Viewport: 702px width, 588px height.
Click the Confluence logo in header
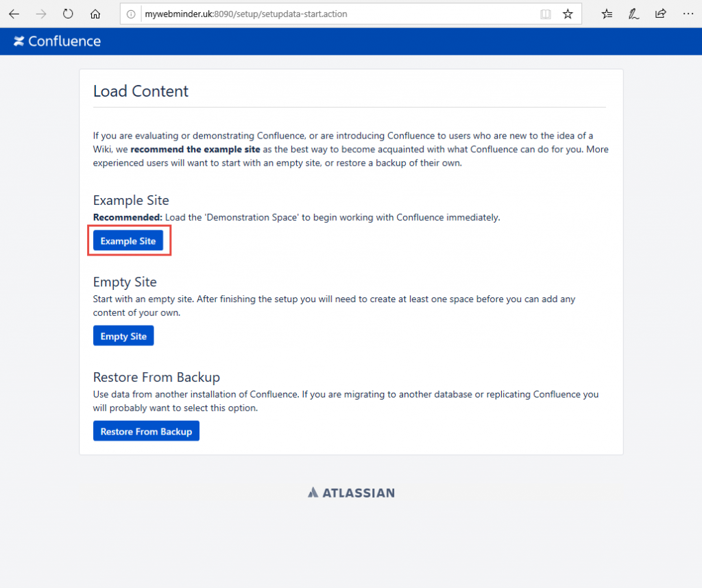(57, 41)
